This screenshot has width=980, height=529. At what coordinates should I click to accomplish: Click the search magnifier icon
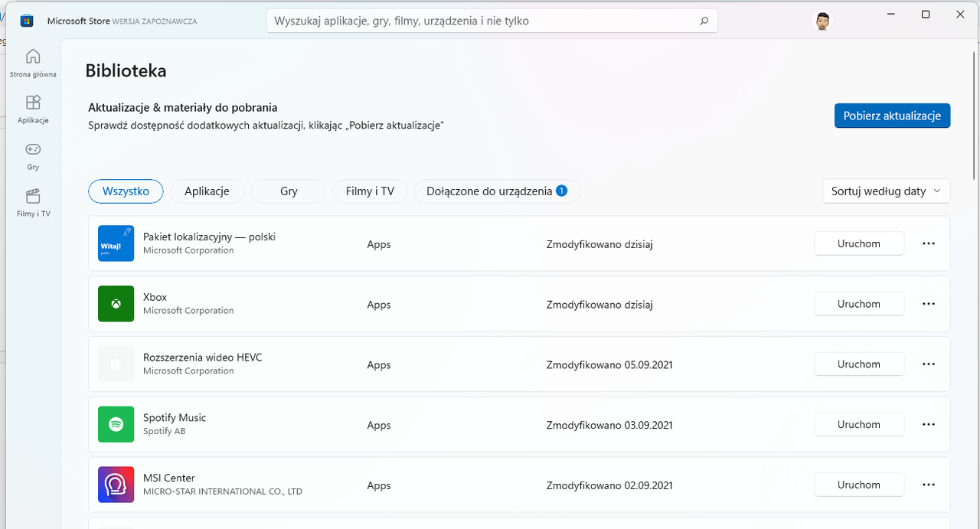pyautogui.click(x=704, y=21)
